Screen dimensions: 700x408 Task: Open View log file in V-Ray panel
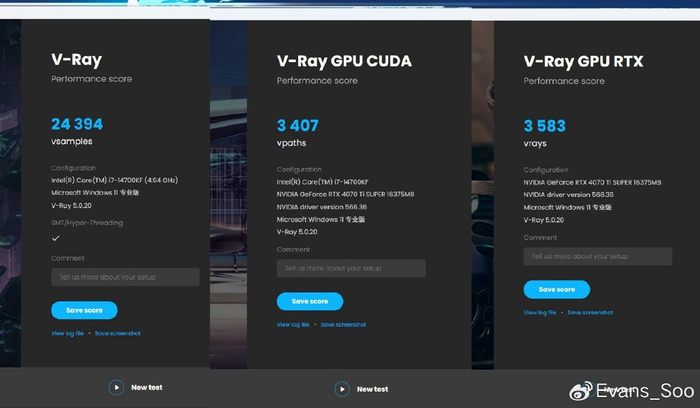point(67,333)
